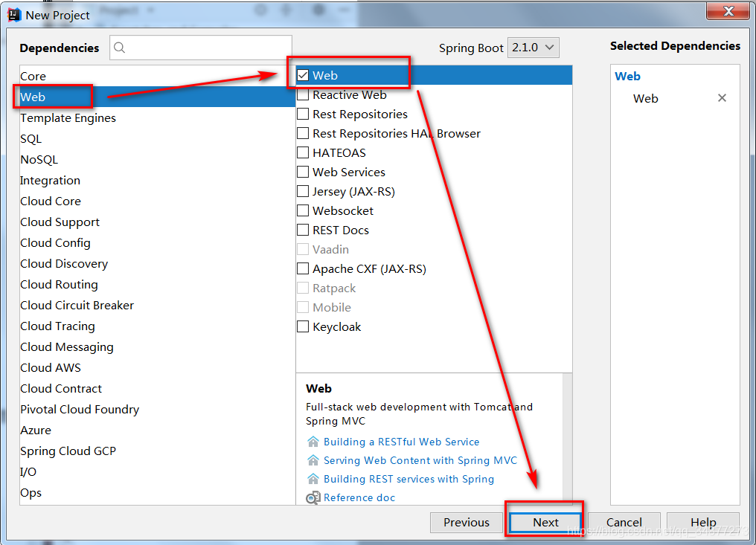Click the Next button
Screen dimensions: 756x545
tap(545, 522)
